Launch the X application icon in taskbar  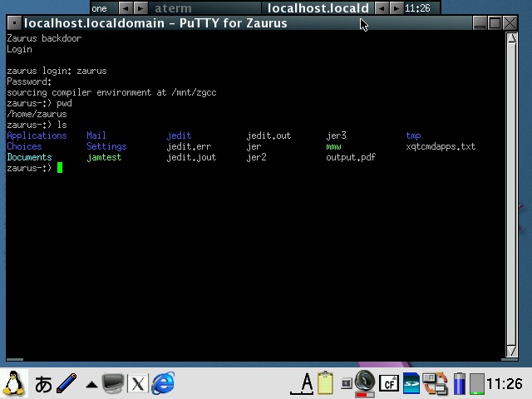point(137,383)
